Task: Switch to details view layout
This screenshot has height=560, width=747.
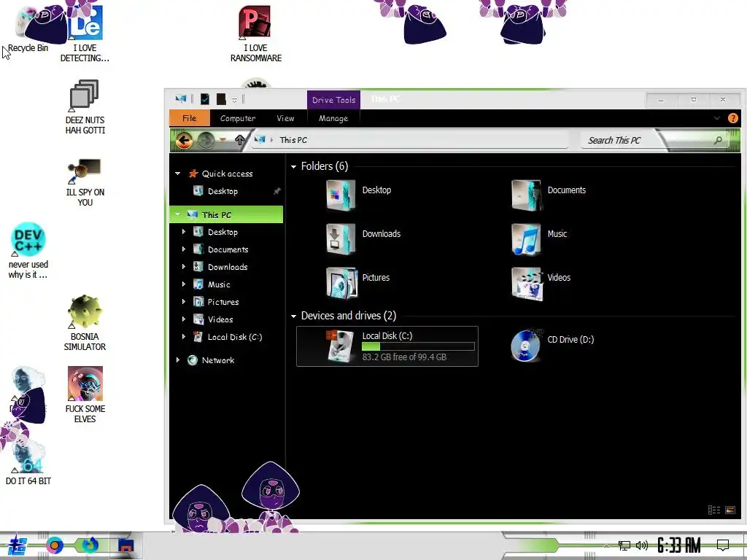Action: click(713, 510)
